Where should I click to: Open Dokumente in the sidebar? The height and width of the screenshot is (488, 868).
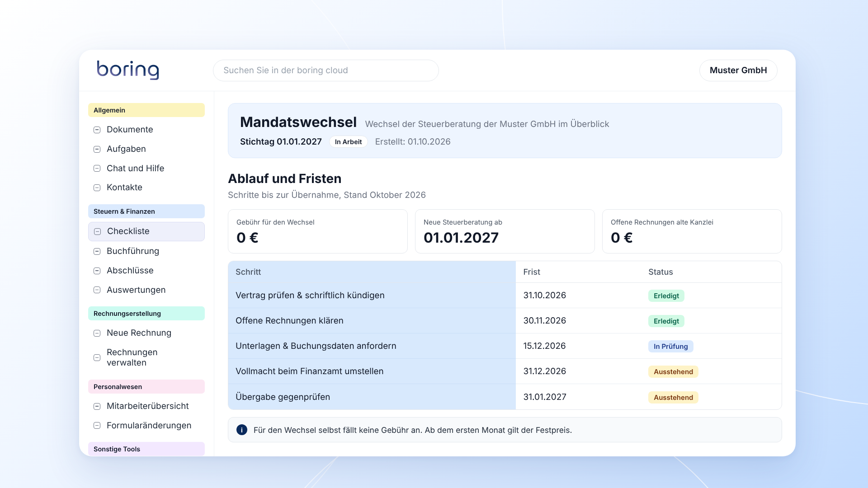point(146,130)
